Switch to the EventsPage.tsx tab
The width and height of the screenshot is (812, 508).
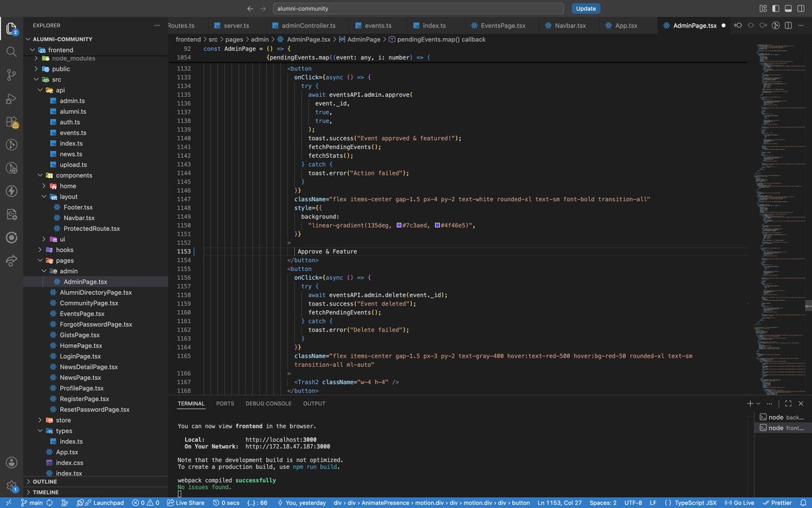pos(503,26)
